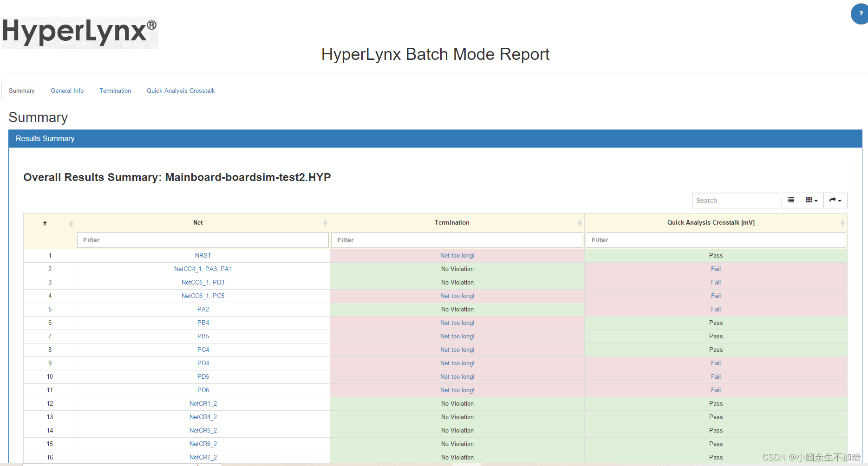Viewport: 868px width, 466px height.
Task: Open the NetCC6_1, PC5 net link
Action: pos(203,296)
